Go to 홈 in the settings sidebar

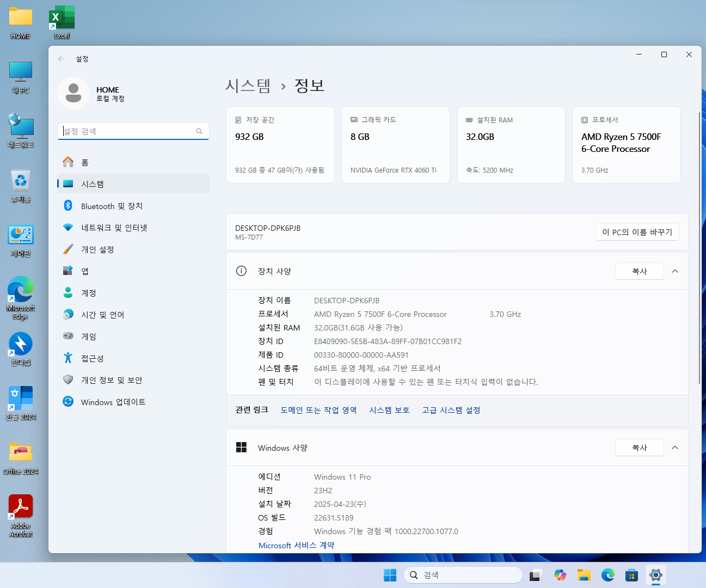(133, 162)
